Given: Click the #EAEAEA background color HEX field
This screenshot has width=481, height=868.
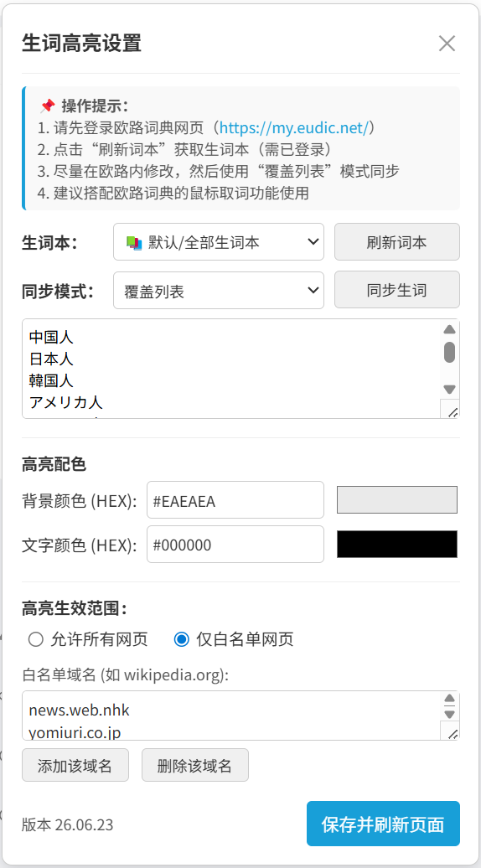Looking at the screenshot, I should tap(235, 500).
